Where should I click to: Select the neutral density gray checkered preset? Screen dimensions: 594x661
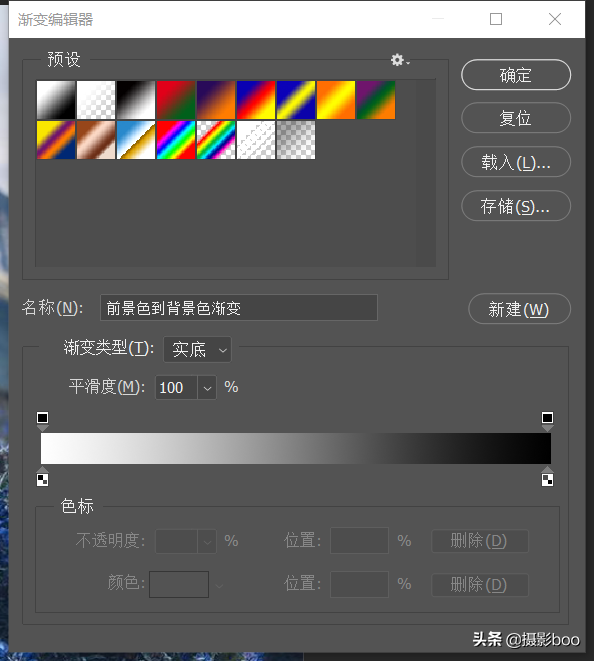pos(296,140)
